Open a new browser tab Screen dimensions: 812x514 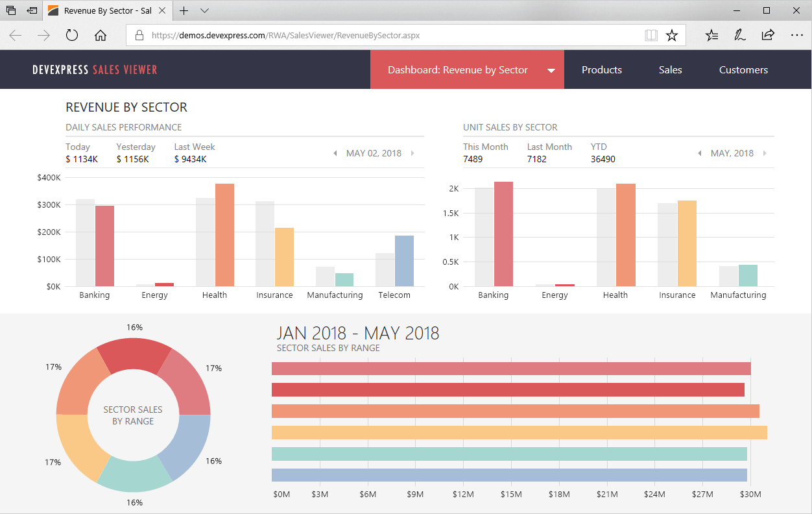pos(184,11)
